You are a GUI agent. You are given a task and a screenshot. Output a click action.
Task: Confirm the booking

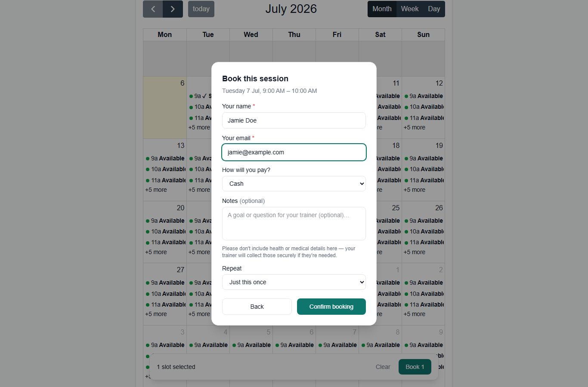pos(331,307)
